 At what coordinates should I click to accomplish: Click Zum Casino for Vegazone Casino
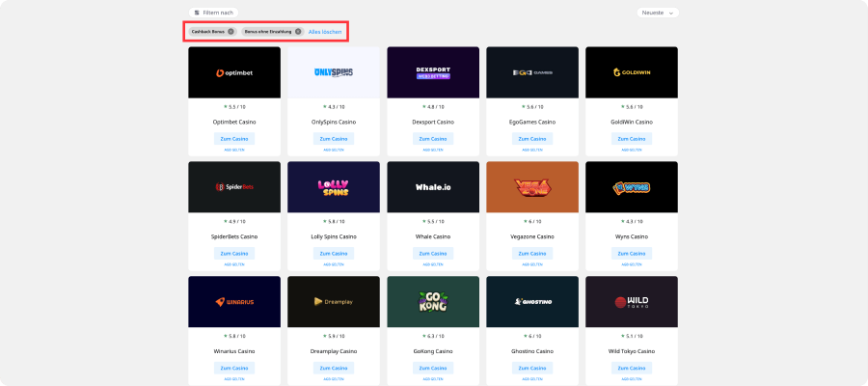coord(531,253)
